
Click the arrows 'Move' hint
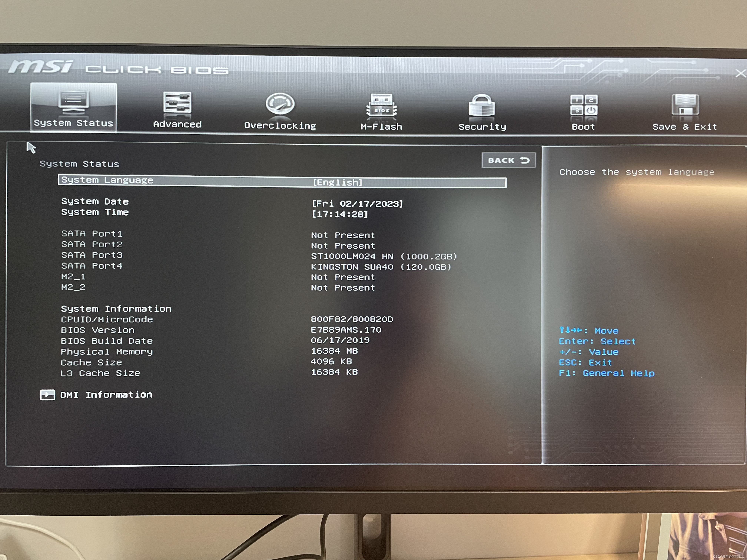pos(589,331)
